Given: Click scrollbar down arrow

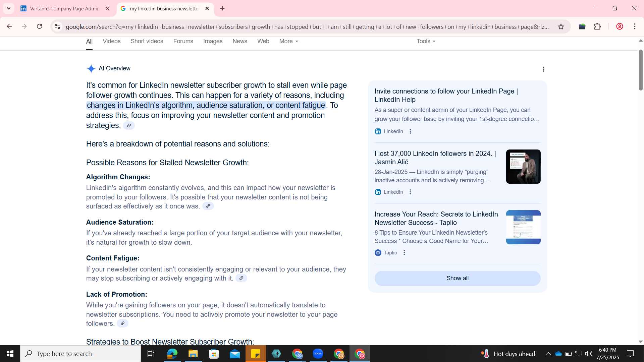Looking at the screenshot, I should (641, 342).
